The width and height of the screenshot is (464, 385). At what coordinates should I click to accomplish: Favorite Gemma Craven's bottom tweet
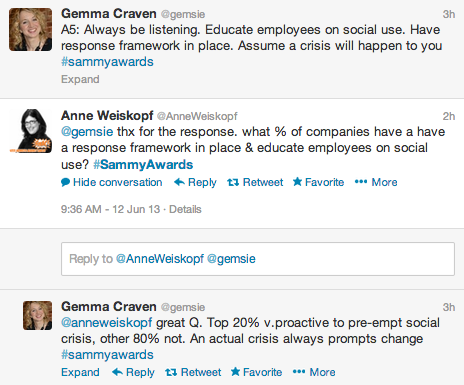point(256,372)
